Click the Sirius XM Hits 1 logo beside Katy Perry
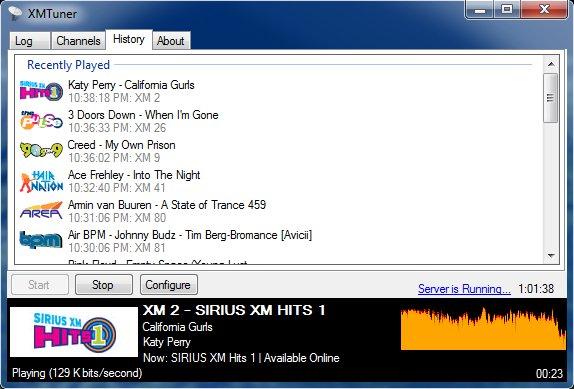 [x=41, y=91]
